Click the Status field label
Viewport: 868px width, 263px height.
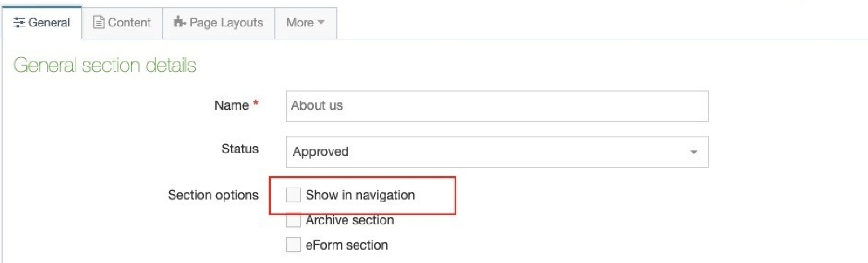(240, 149)
